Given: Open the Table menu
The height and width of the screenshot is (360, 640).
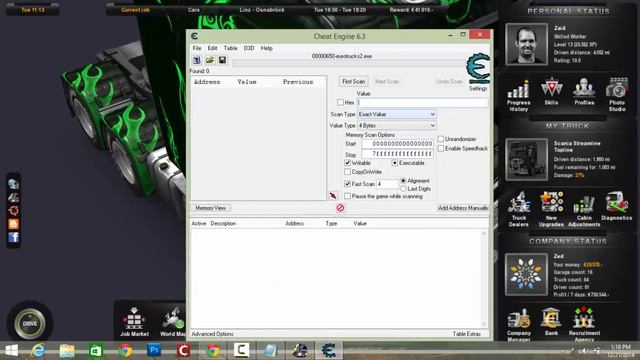Looking at the screenshot, I should 231,48.
